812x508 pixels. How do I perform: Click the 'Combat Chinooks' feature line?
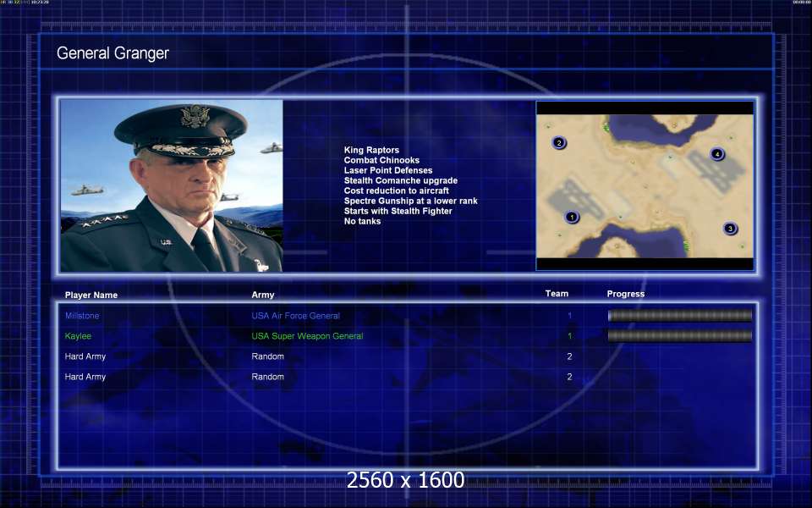point(381,160)
